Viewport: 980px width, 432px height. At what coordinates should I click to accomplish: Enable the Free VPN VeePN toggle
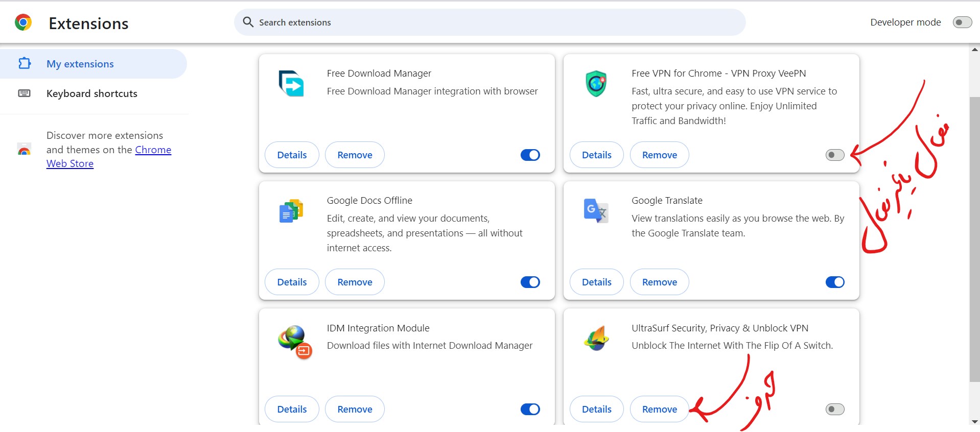[835, 155]
